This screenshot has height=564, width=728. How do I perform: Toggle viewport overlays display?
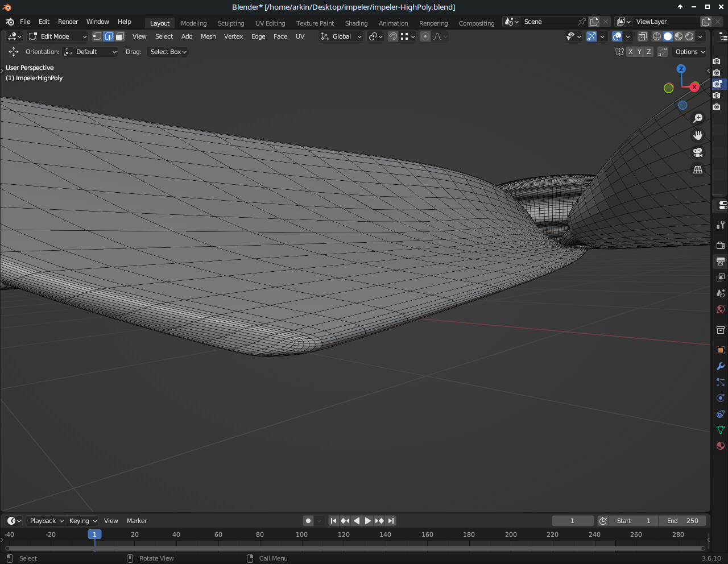point(617,36)
